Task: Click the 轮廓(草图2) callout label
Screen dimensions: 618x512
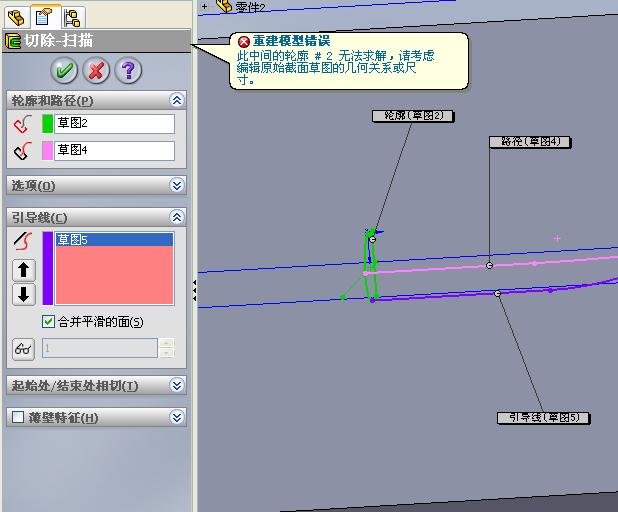Action: tap(413, 116)
